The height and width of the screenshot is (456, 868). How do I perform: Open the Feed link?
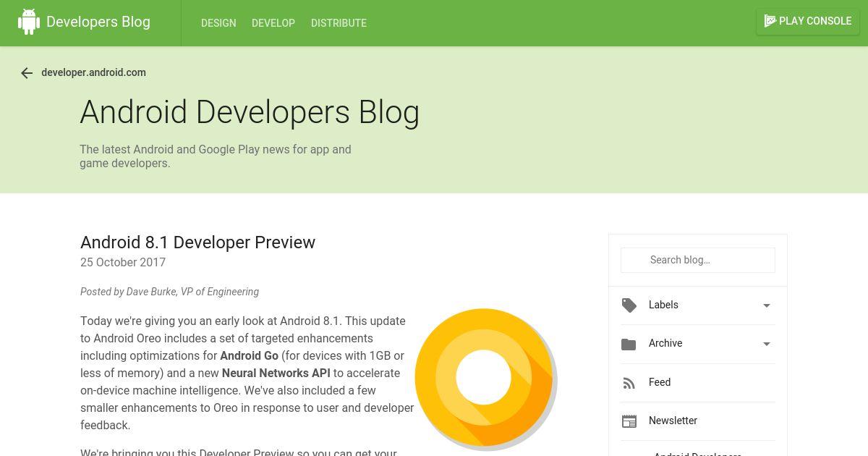coord(660,382)
